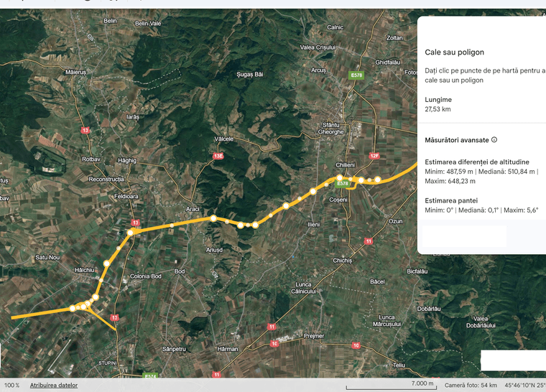Click the 7.000 m scale bar
Viewport: 546px width, 392px height.
click(x=390, y=386)
